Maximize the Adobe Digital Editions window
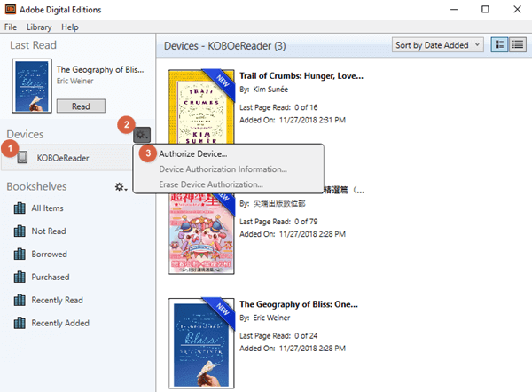This screenshot has height=392, width=532. [x=485, y=9]
